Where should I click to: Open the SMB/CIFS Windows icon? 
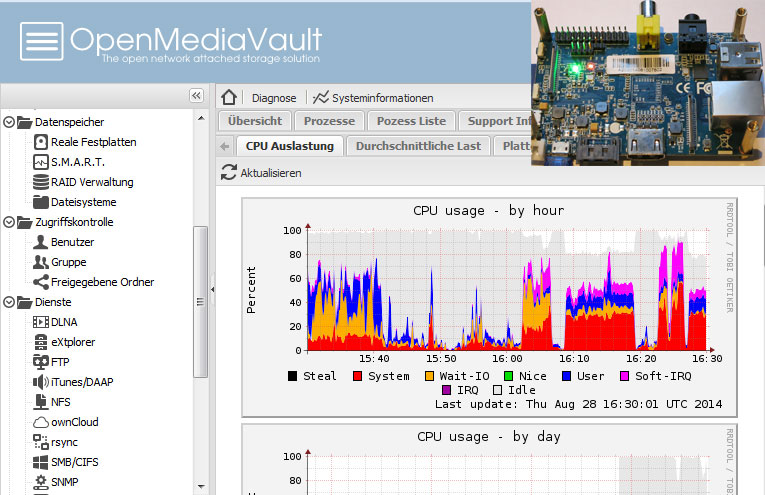pyautogui.click(x=40, y=462)
